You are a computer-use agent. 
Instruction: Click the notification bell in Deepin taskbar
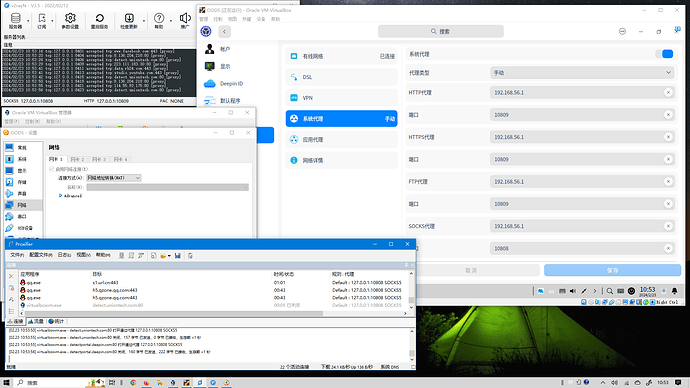pos(674,291)
